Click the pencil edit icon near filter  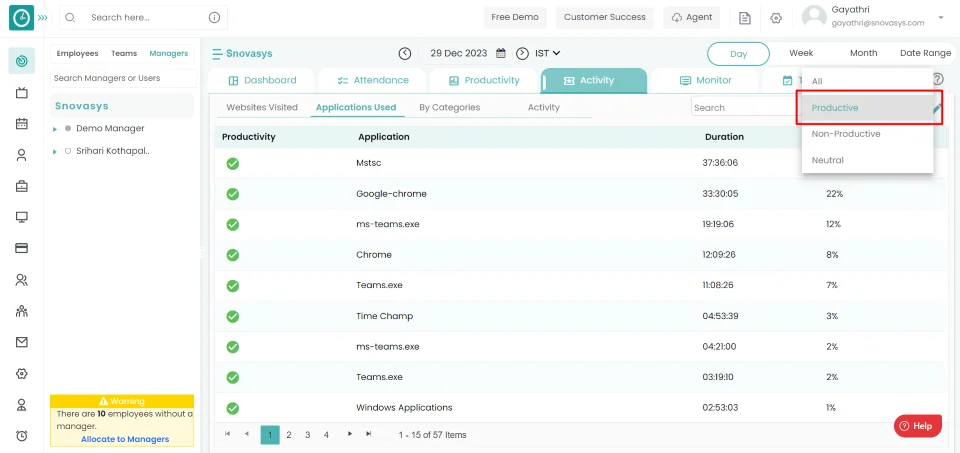(937, 109)
